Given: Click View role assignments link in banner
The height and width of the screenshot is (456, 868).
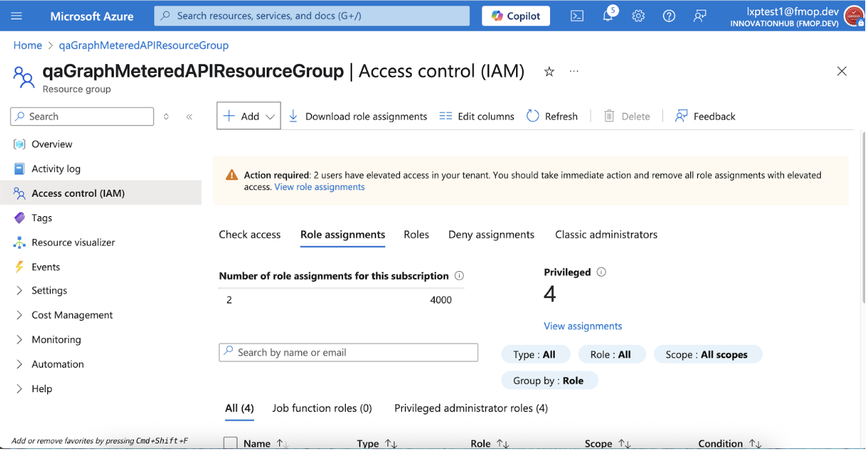Looking at the screenshot, I should 319,187.
